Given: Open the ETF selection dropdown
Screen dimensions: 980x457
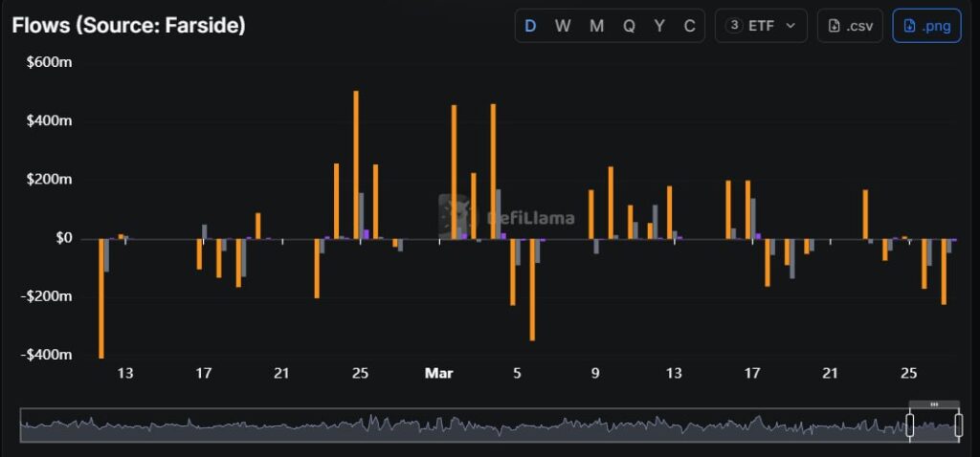Looking at the screenshot, I should (x=762, y=26).
